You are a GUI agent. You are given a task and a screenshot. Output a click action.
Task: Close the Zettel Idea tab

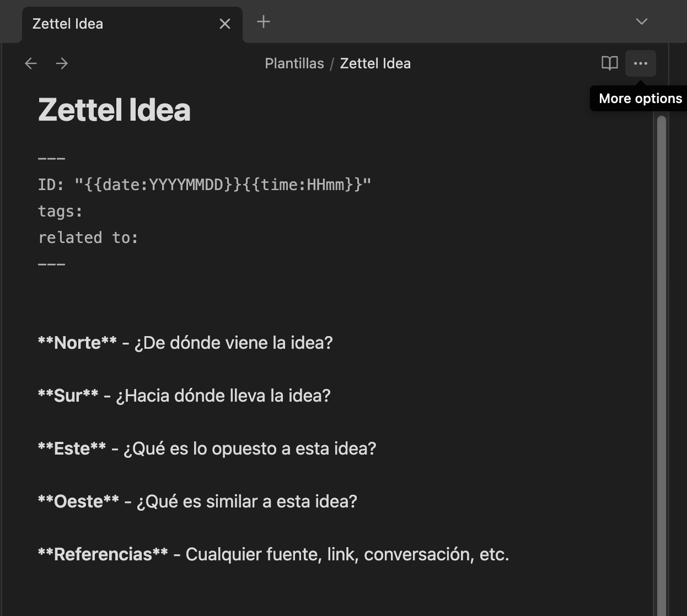(x=225, y=24)
